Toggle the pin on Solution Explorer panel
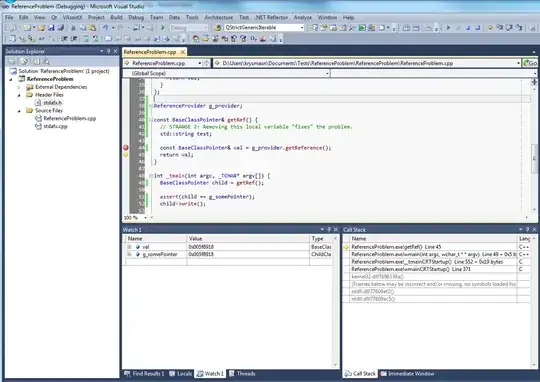Screen dimensions: 540x382 click(x=108, y=51)
